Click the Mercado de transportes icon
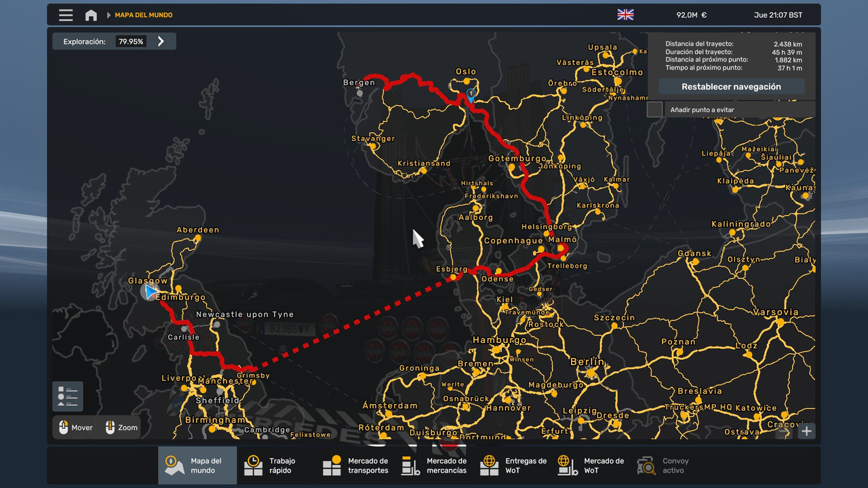Screen dimensions: 868x488 pyautogui.click(x=332, y=465)
